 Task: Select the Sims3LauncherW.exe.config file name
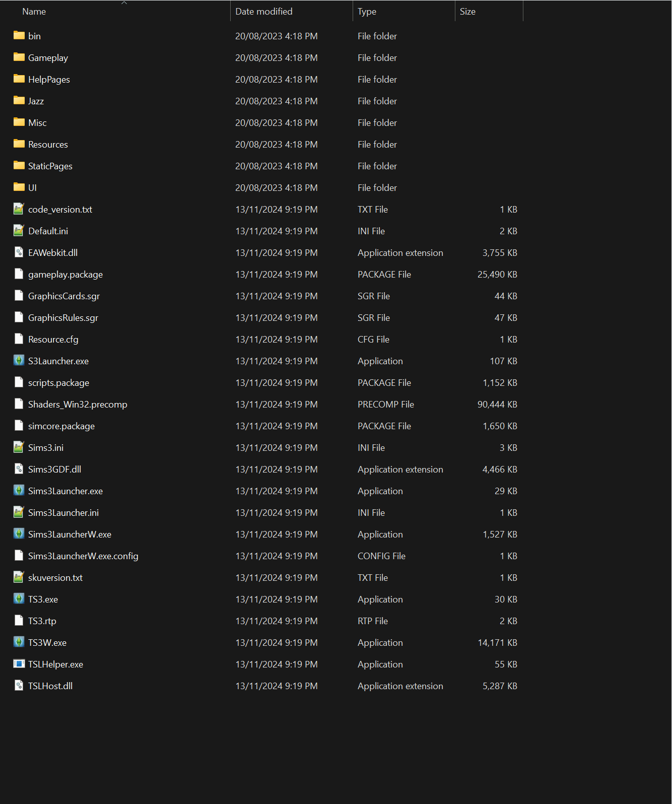coord(83,556)
